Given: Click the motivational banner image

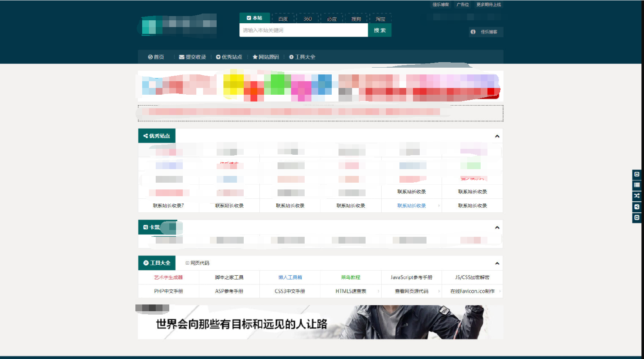Looking at the screenshot, I should point(320,322).
